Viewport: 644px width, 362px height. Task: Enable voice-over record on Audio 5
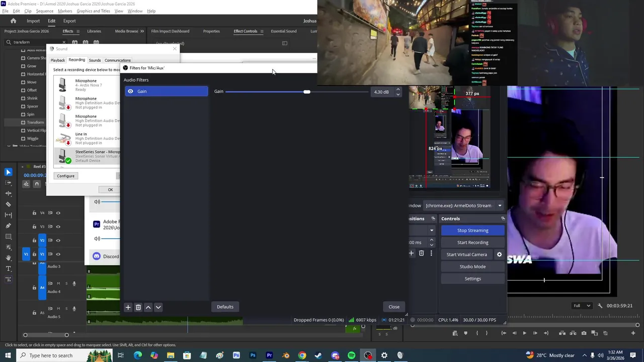pos(74,309)
